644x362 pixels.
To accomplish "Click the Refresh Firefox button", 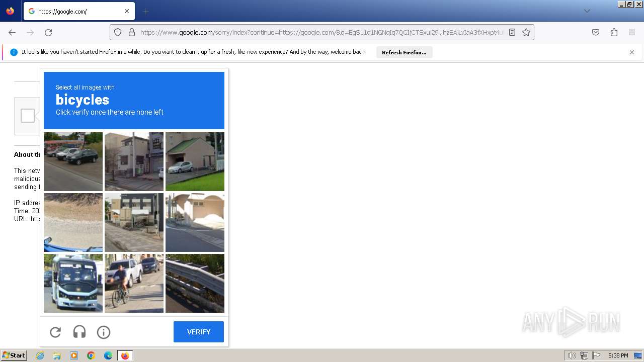I will point(404,52).
